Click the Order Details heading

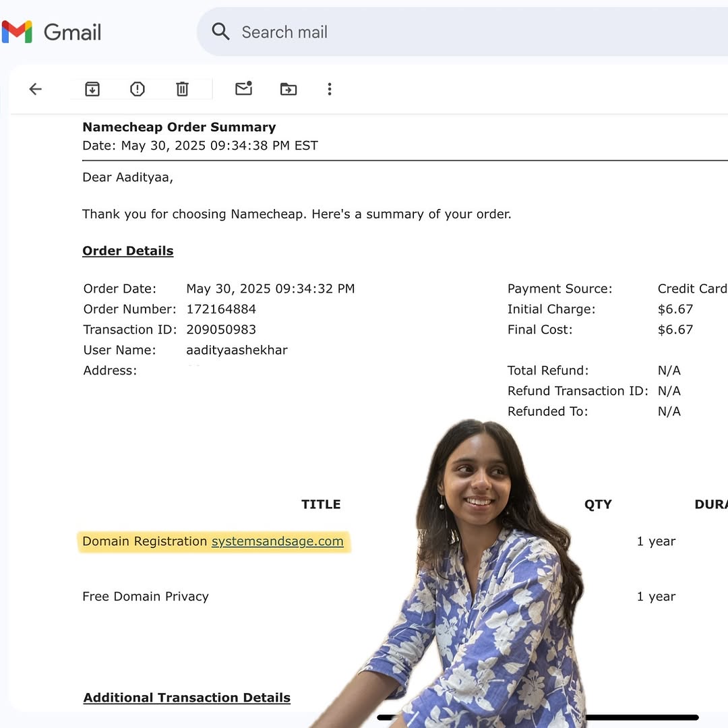pyautogui.click(x=128, y=251)
